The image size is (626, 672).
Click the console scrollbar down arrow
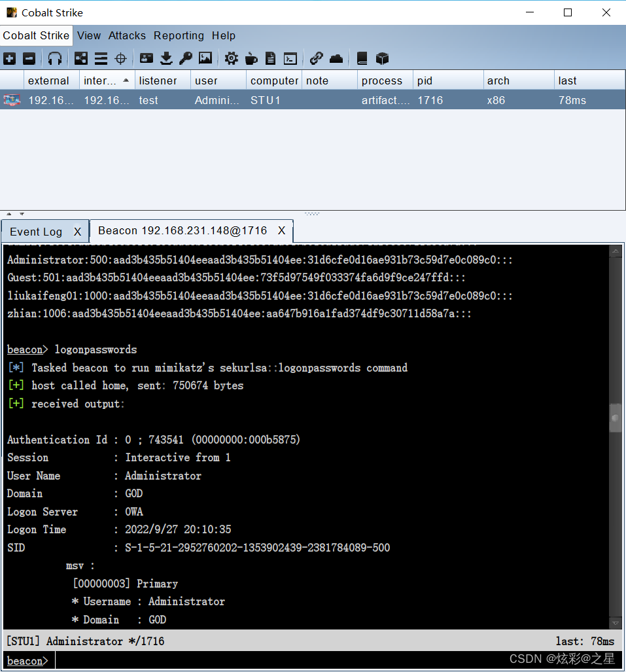(x=616, y=623)
